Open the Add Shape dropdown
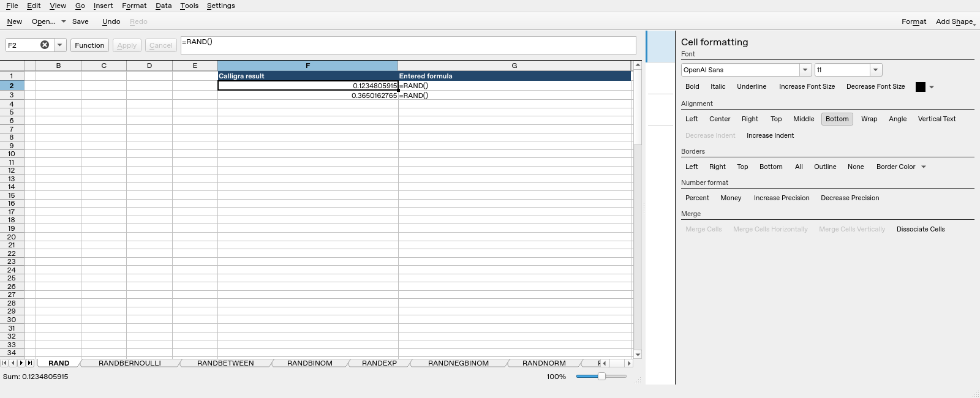 [x=956, y=21]
